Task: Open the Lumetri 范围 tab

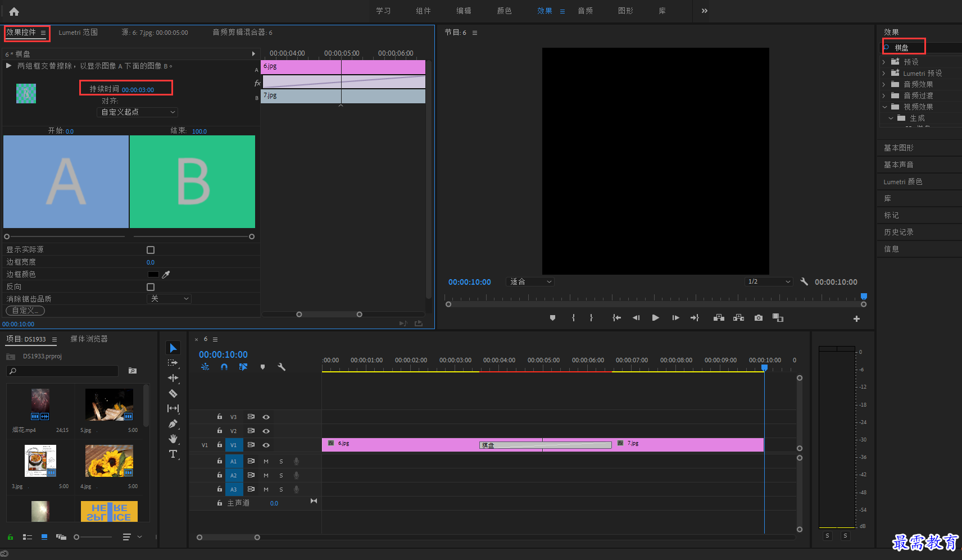Action: (x=78, y=33)
